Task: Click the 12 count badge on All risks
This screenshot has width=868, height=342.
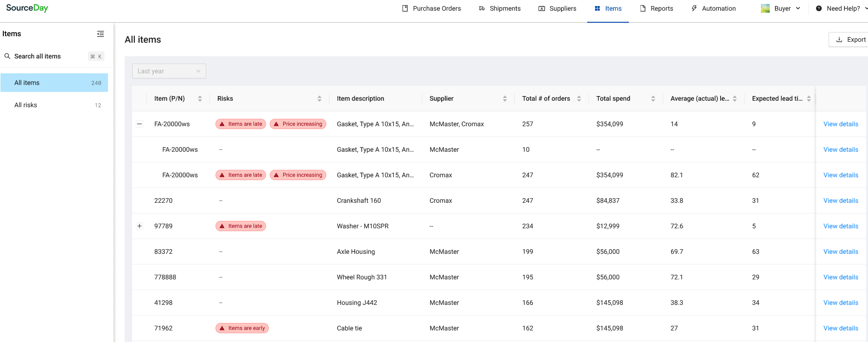Action: coord(98,105)
